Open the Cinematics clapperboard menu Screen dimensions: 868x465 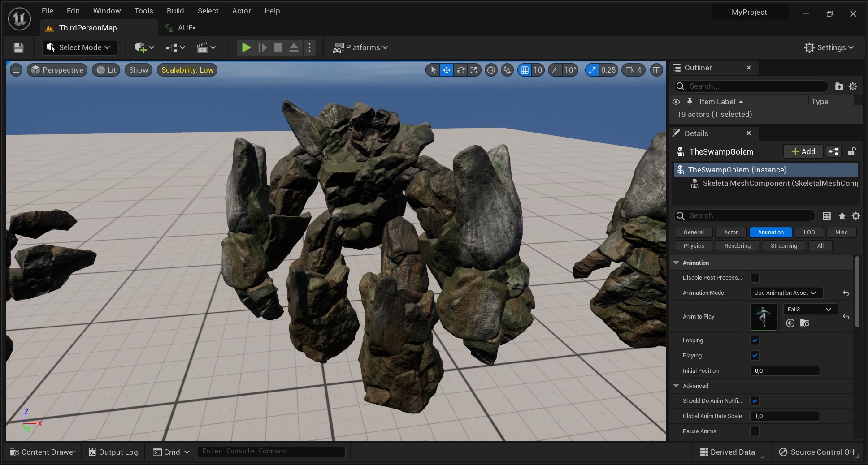click(x=206, y=47)
